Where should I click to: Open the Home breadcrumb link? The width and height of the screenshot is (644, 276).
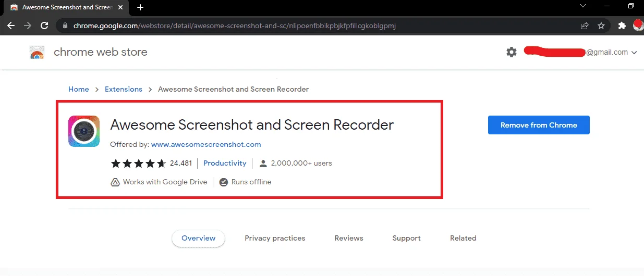pos(79,90)
